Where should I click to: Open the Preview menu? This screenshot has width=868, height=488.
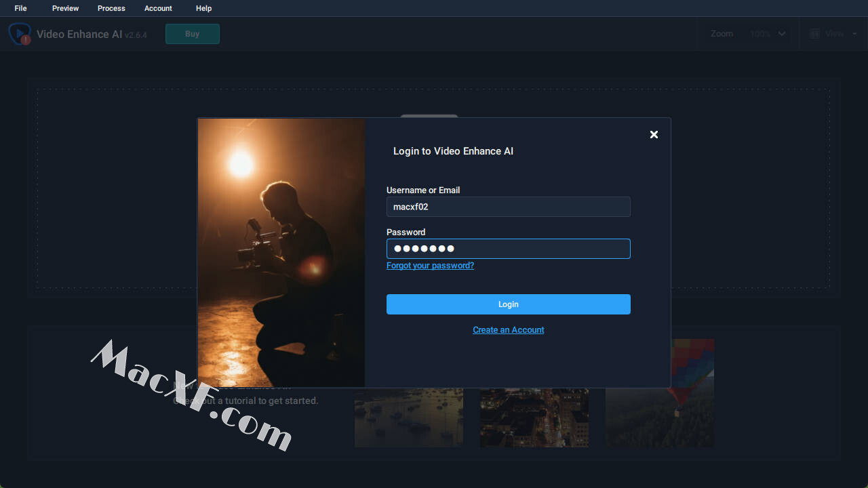click(65, 8)
